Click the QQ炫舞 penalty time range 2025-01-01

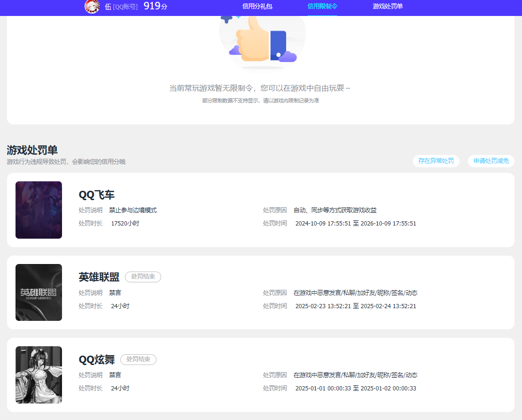(356, 389)
